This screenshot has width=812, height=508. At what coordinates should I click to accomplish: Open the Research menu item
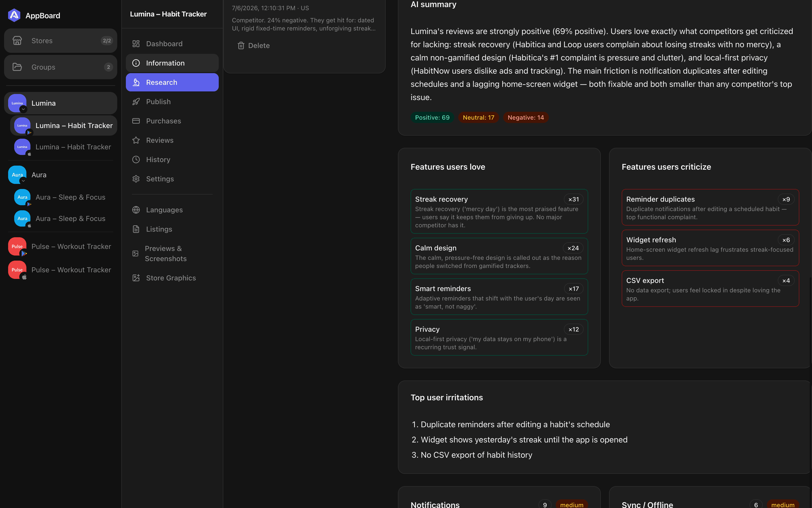click(172, 82)
